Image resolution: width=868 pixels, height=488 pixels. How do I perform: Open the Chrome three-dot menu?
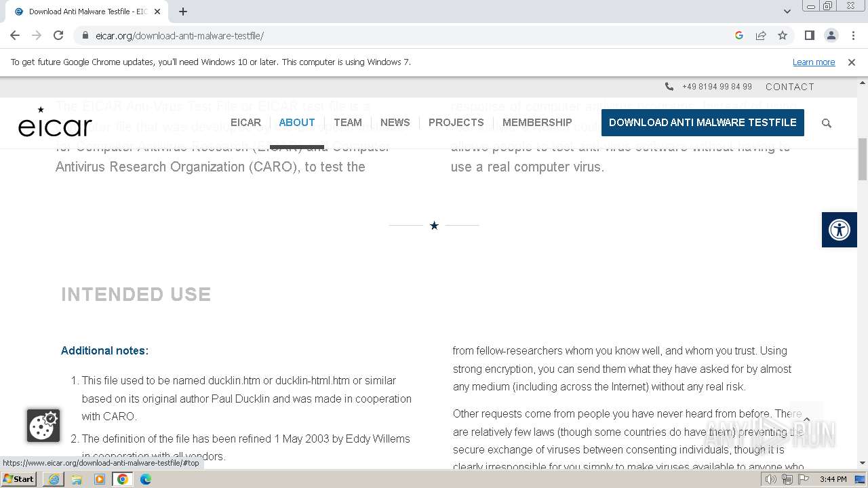(852, 35)
